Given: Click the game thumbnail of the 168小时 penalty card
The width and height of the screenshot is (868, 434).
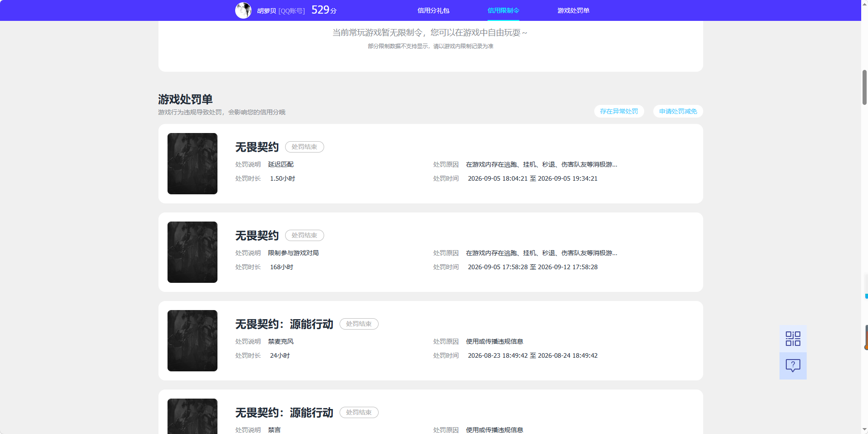Looking at the screenshot, I should tap(192, 252).
